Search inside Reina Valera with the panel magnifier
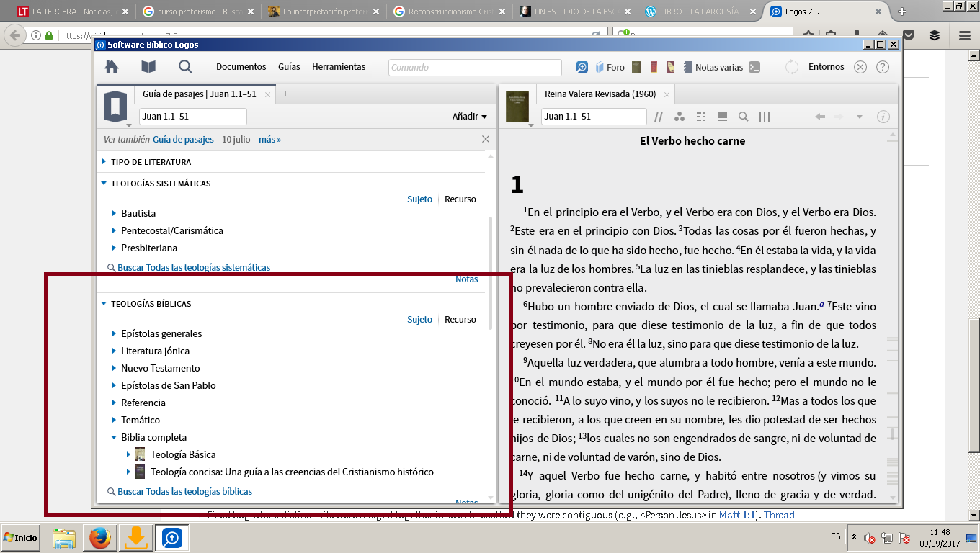This screenshot has height=553, width=980. pyautogui.click(x=743, y=117)
